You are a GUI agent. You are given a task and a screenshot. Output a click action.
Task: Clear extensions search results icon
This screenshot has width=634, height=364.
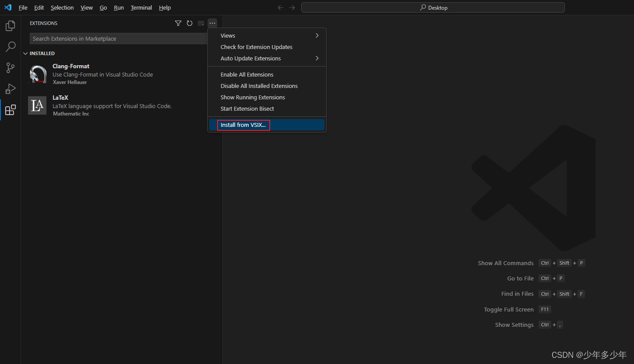coord(201,23)
